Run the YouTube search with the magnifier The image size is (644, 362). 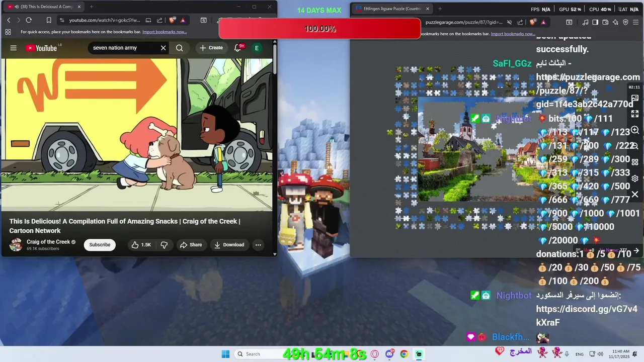click(x=180, y=48)
